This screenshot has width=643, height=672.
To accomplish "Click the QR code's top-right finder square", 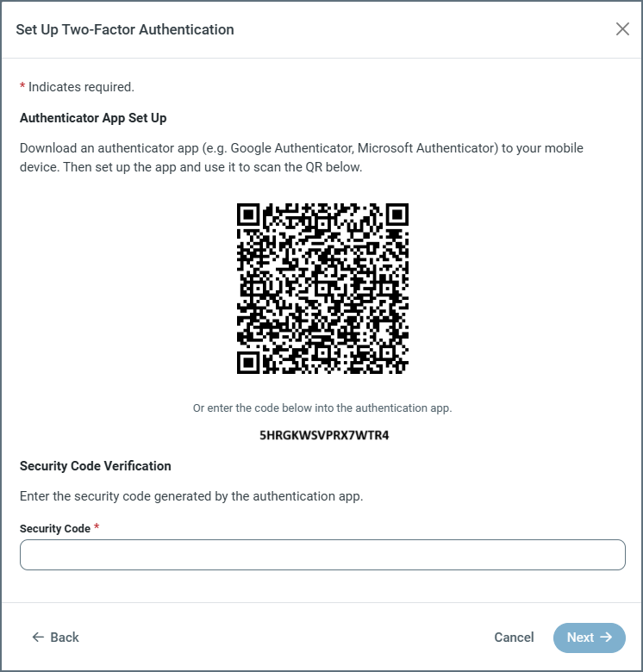I will pos(396,215).
